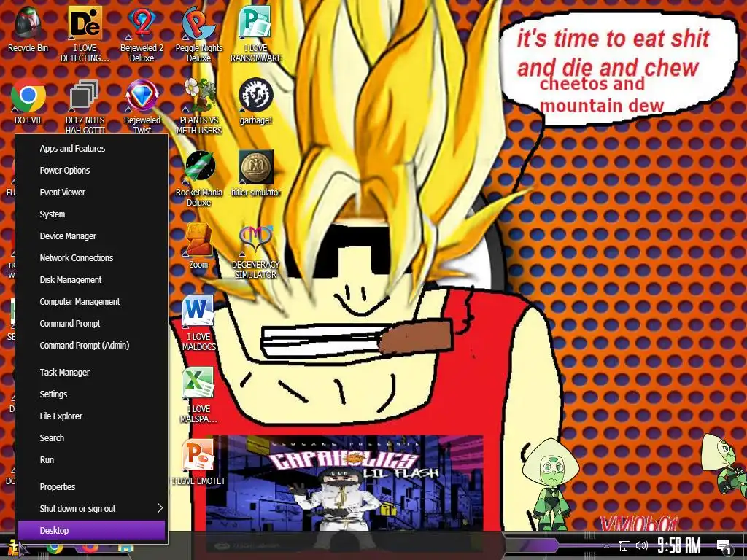Select System from the context menu
Screen dimensions: 747x560
pos(91,214)
